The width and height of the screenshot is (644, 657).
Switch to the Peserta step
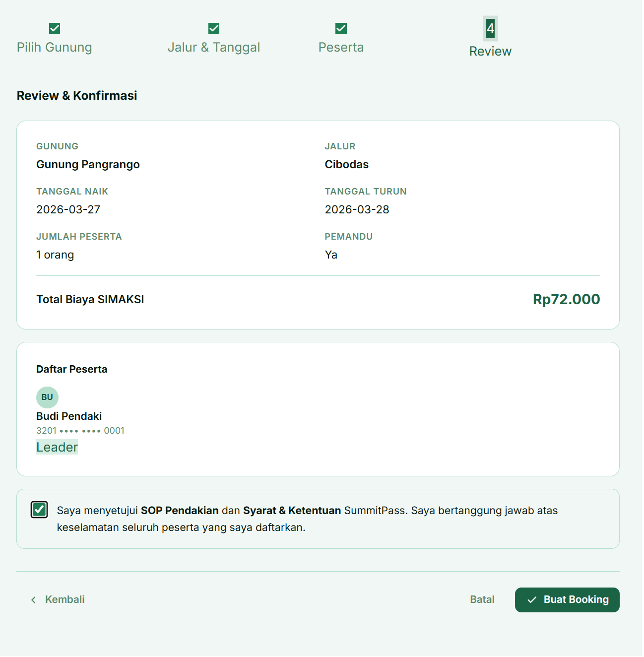341,47
